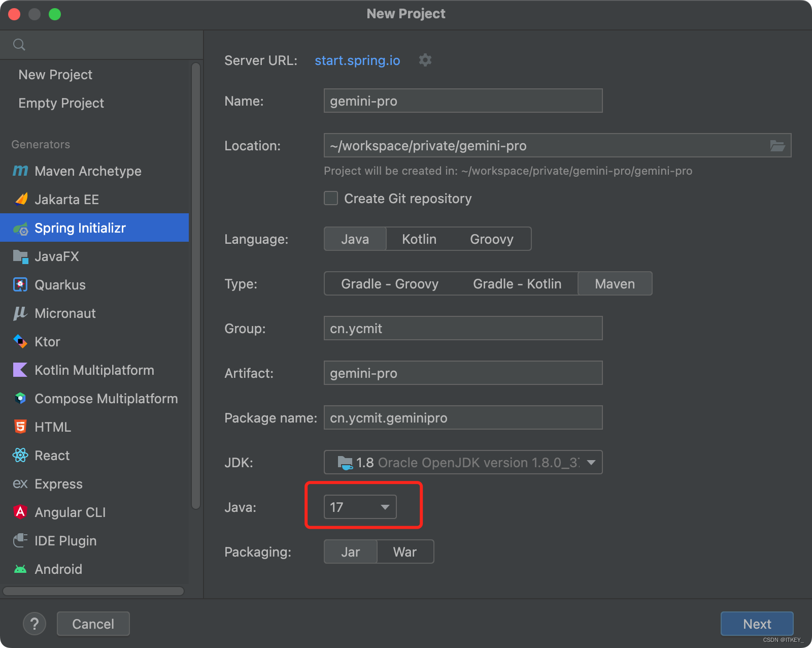812x648 pixels.
Task: Click the Artifact field gemini-pro
Action: pyautogui.click(x=463, y=373)
